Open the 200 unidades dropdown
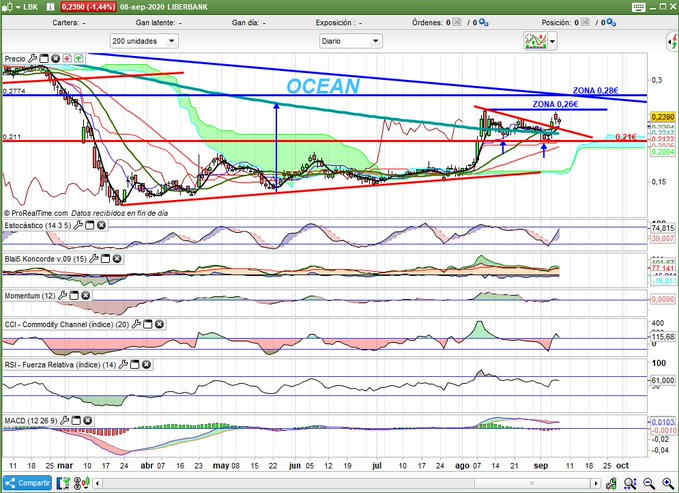This screenshot has width=679, height=493. point(144,41)
